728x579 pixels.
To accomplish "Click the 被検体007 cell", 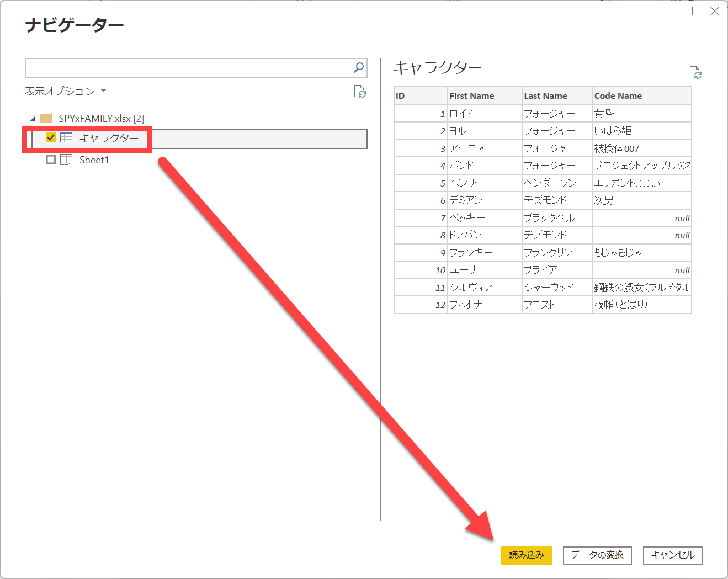I will point(642,148).
